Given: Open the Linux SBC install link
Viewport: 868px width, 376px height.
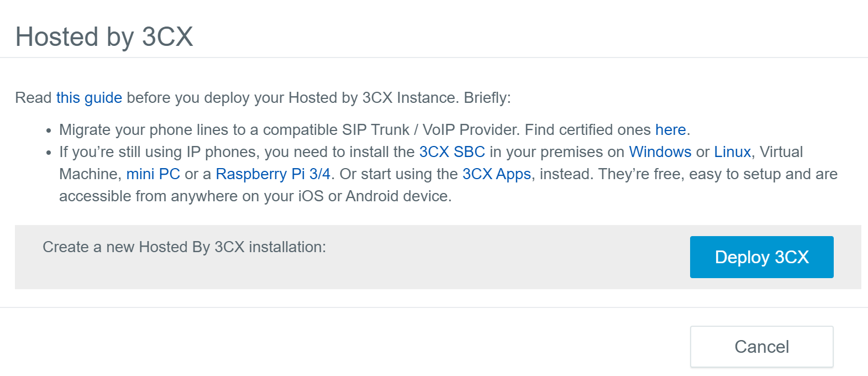Looking at the screenshot, I should pyautogui.click(x=732, y=152).
